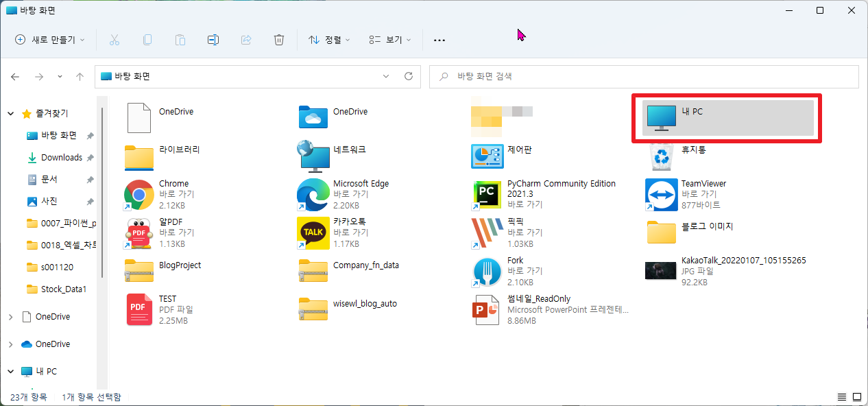868x406 pixels.
Task: Select the 제어판 control panel icon
Action: (x=487, y=156)
